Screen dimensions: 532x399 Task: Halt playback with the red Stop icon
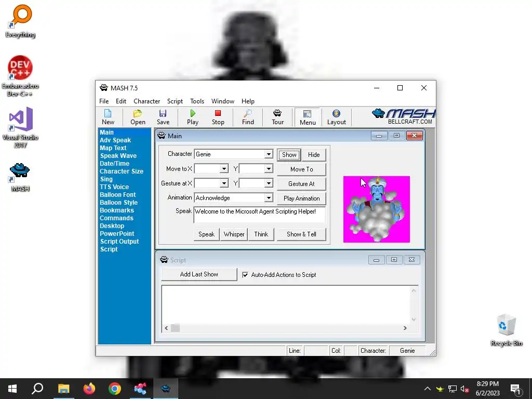click(218, 117)
